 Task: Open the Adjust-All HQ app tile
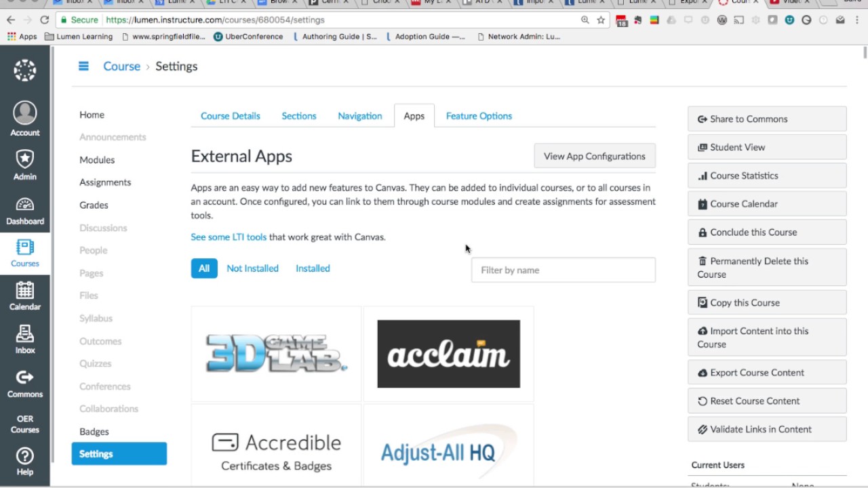[449, 445]
